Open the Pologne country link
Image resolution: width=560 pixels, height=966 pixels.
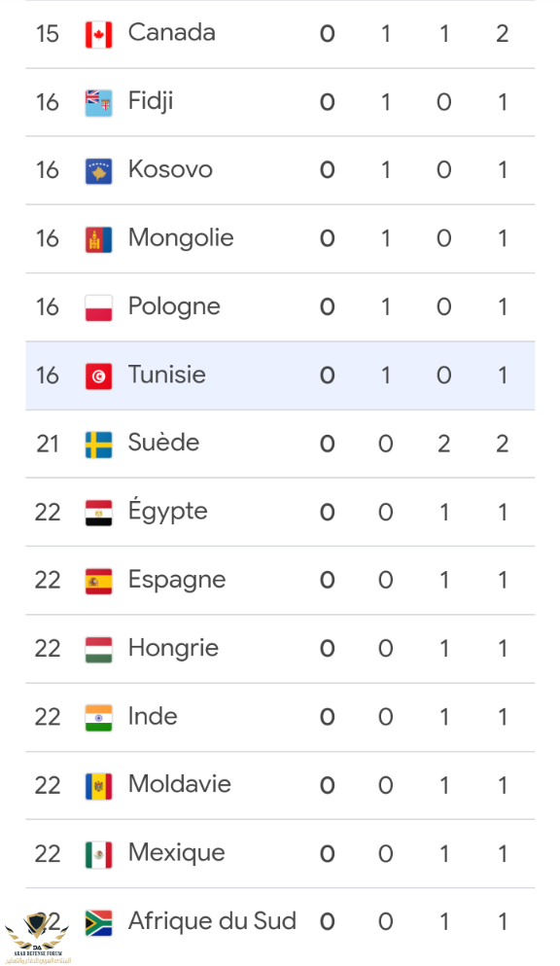pos(174,306)
